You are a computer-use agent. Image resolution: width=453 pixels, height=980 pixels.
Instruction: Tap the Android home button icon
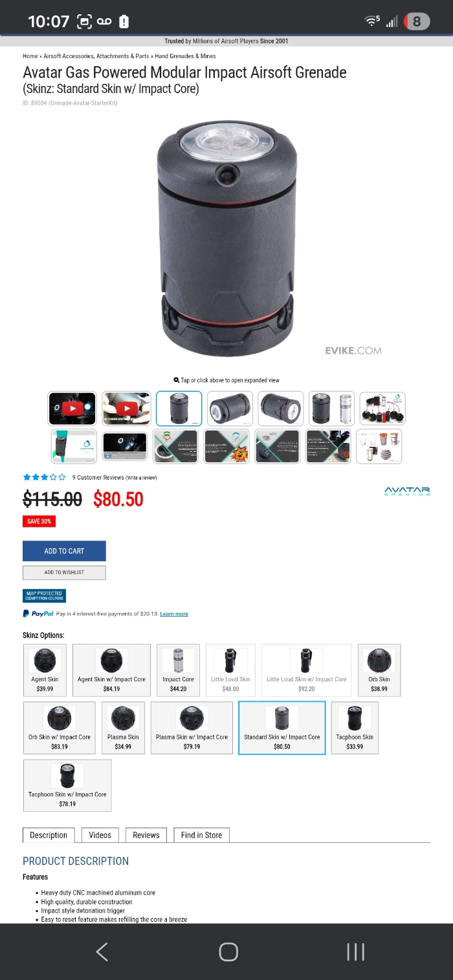[228, 952]
